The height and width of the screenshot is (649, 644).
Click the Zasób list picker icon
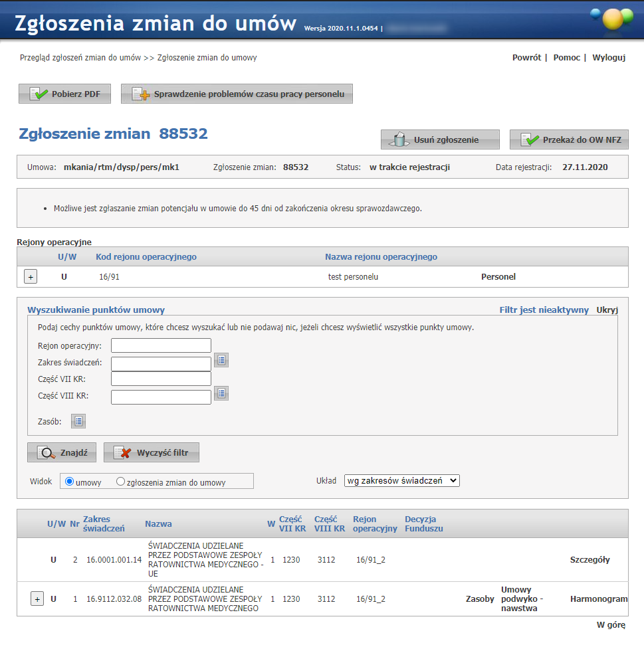[78, 421]
